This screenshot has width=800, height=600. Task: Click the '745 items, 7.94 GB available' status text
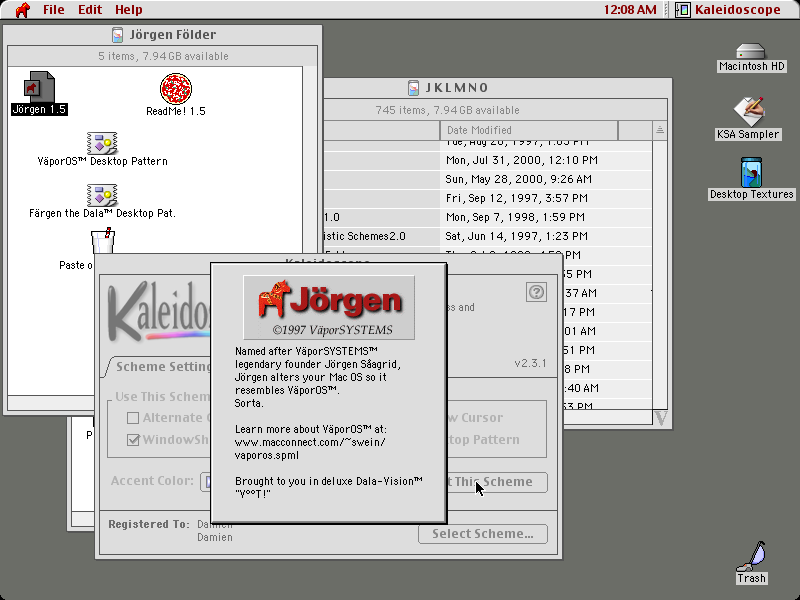click(x=447, y=110)
